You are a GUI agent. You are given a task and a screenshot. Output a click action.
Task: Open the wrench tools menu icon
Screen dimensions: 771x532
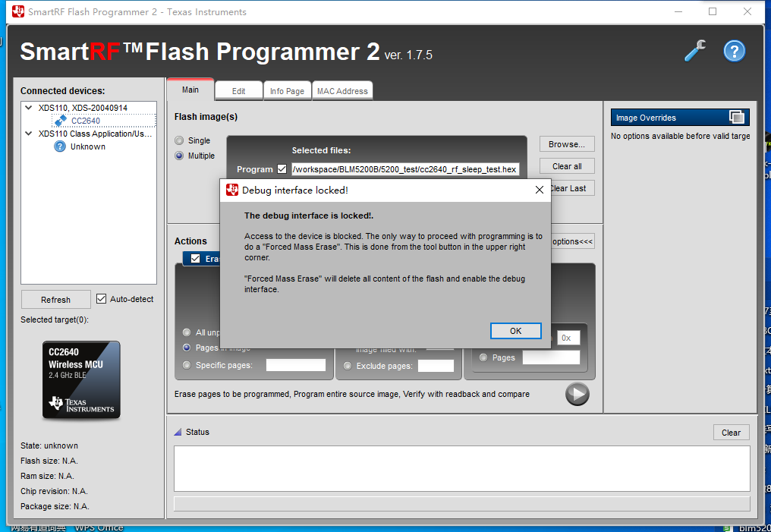[695, 51]
